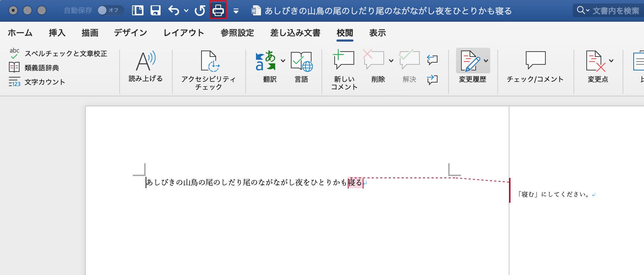Expand the 変更履歴 dropdown arrow

click(x=486, y=60)
